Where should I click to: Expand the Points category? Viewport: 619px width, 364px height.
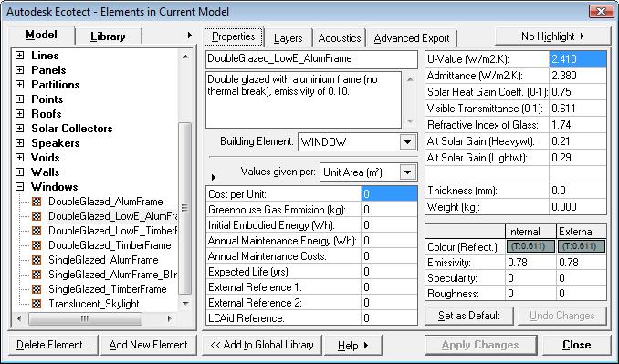pyautogui.click(x=20, y=99)
